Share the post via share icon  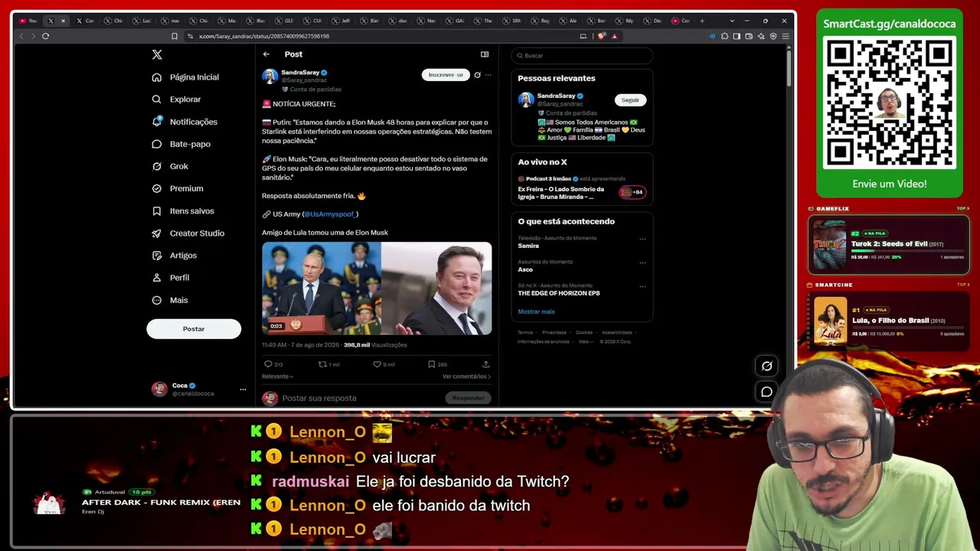(x=486, y=364)
